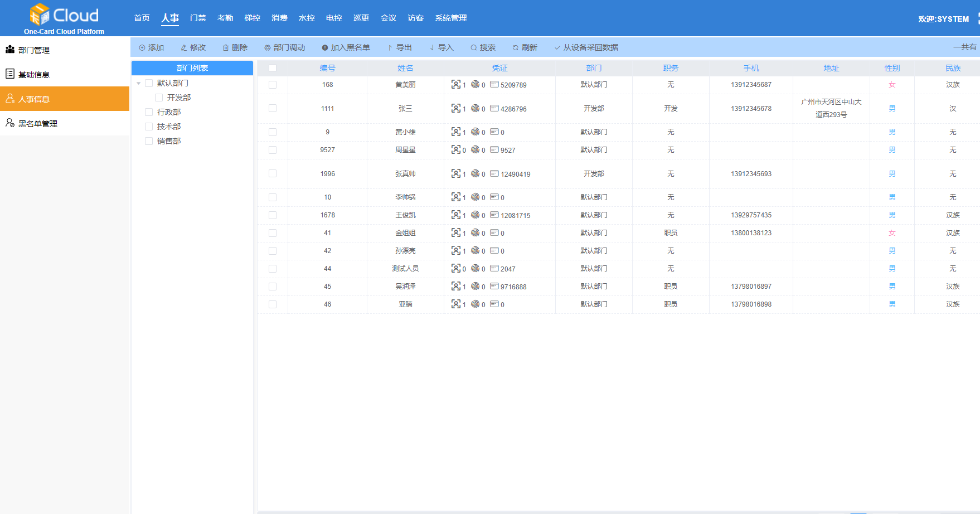Click face icon in 测试人员 row
The height and width of the screenshot is (514, 980).
(456, 268)
